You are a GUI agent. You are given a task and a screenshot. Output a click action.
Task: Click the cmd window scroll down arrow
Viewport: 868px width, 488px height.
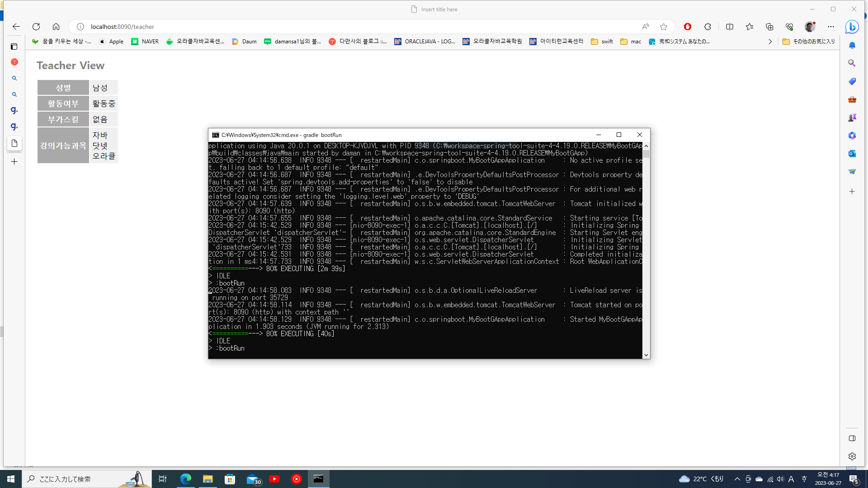pyautogui.click(x=646, y=355)
